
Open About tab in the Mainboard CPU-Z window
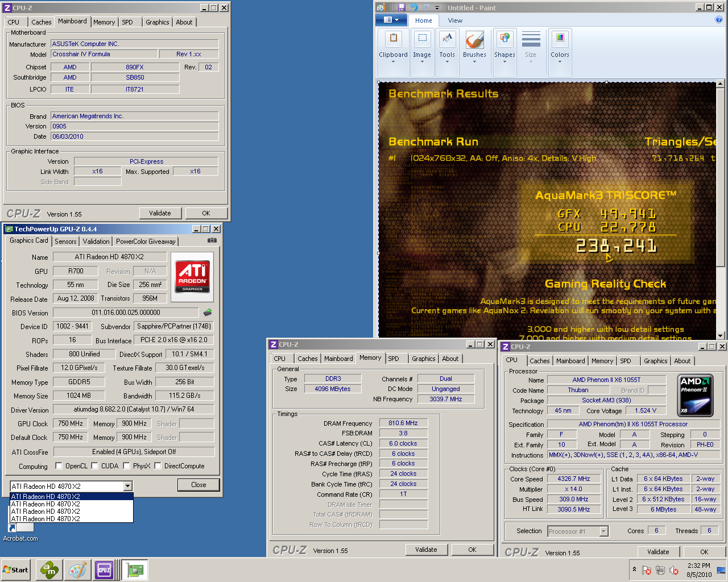tap(184, 22)
